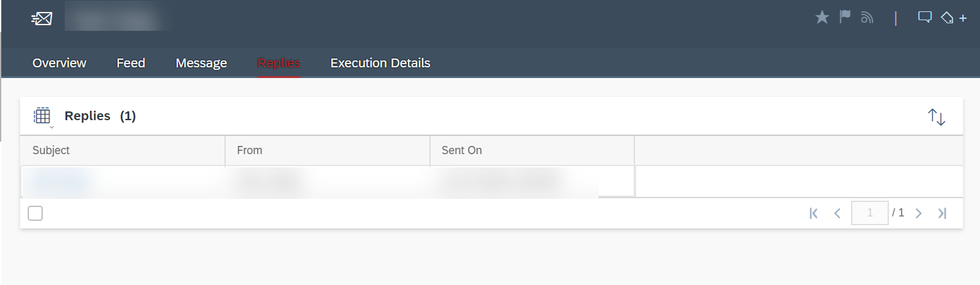Screen dimensions: 980x285
Task: Tick the select-all checkbox below table
Action: click(x=35, y=213)
